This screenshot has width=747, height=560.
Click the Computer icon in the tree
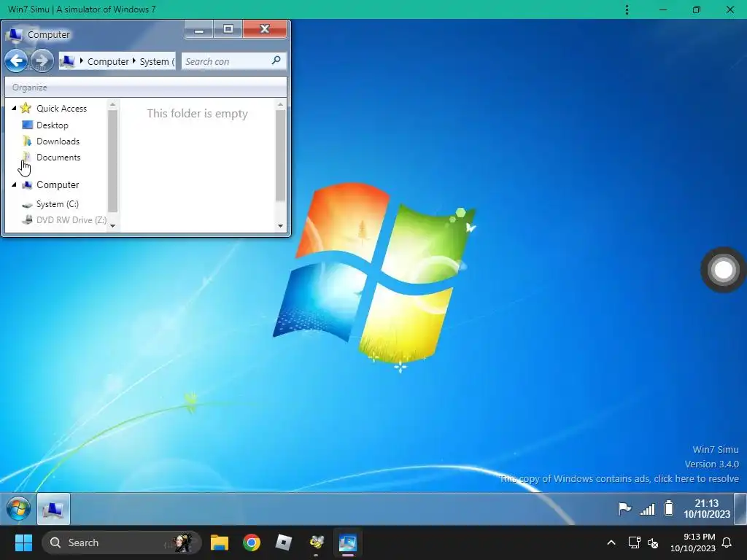coord(27,184)
